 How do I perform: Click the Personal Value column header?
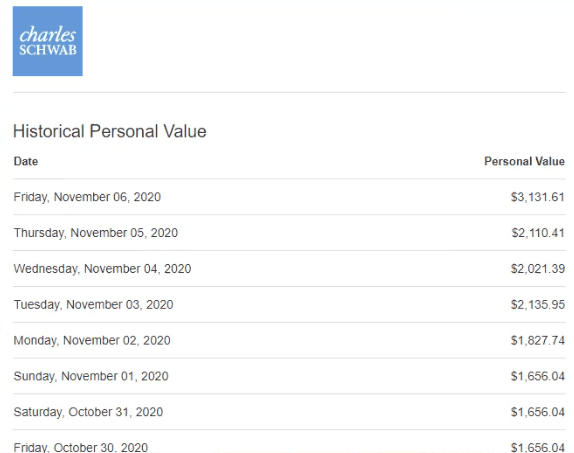524,161
